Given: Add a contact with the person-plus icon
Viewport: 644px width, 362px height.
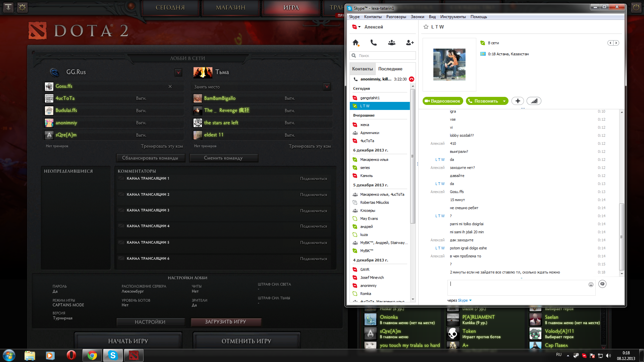Looking at the screenshot, I should [x=410, y=43].
